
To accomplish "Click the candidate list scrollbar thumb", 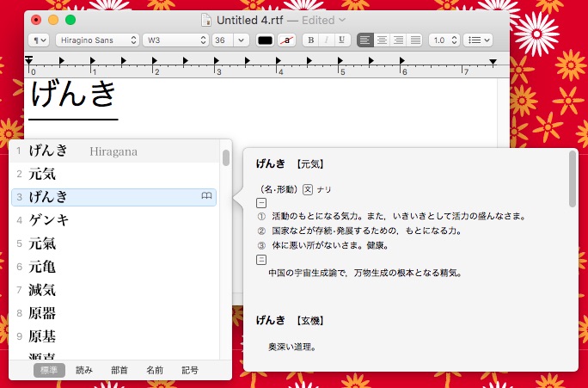I will [x=226, y=157].
